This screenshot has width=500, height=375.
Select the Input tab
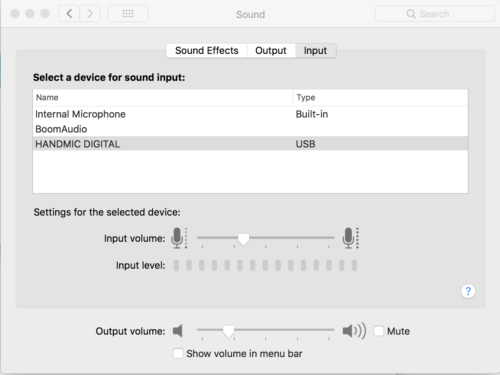coord(315,51)
